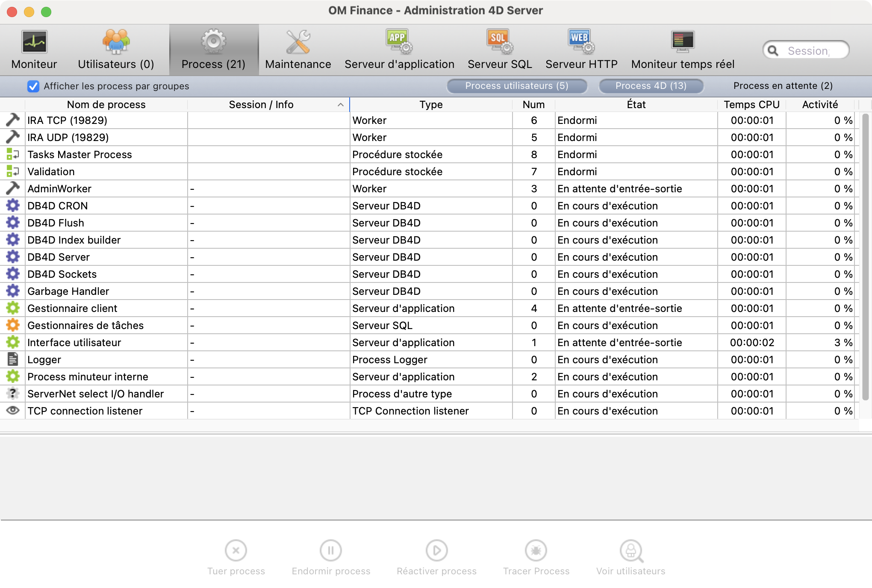Toggle the Process utilisateurs (5) filter
The width and height of the screenshot is (872, 588).
(x=517, y=86)
